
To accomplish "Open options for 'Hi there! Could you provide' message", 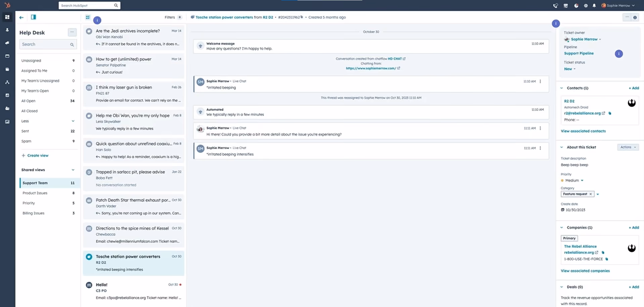I will click(540, 128).
